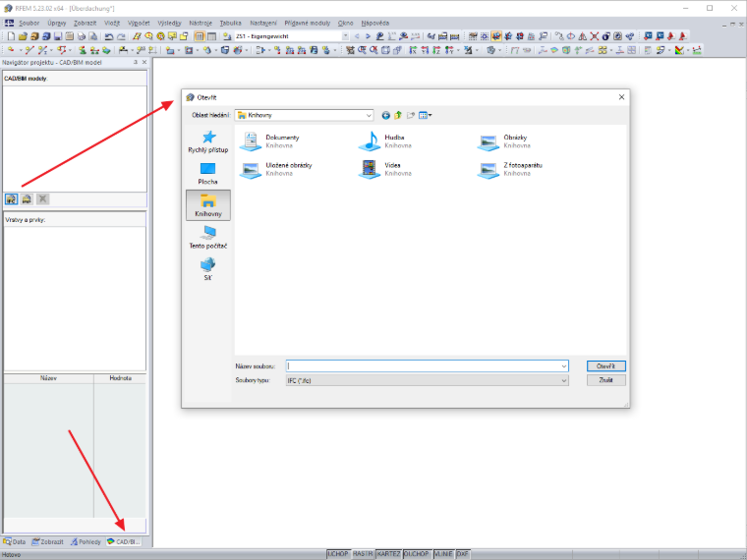Click the previous load case arrow
The height and width of the screenshot is (560, 747).
[357, 36]
